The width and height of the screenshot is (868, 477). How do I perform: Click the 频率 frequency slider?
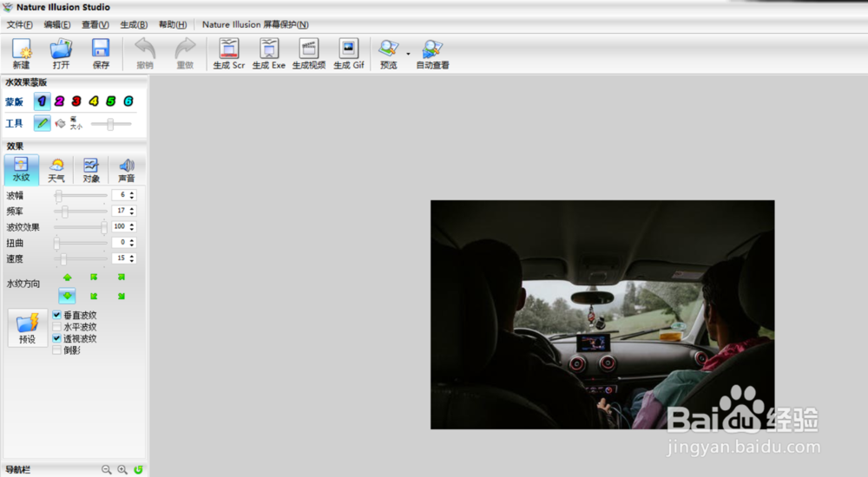80,212
